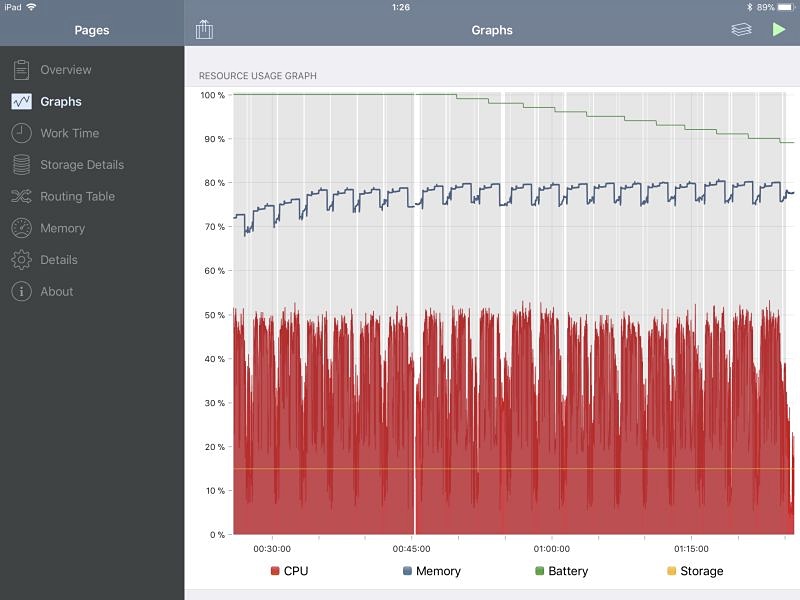
Task: Toggle Memory series in legend
Action: pos(432,571)
